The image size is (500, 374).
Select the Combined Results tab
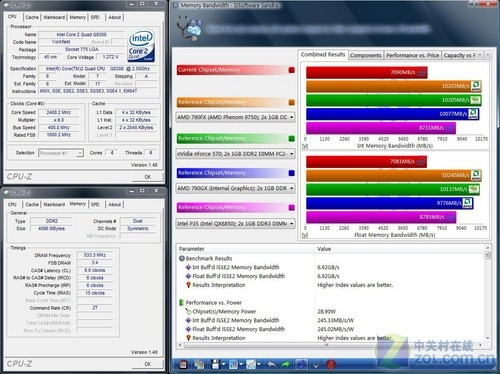[323, 54]
